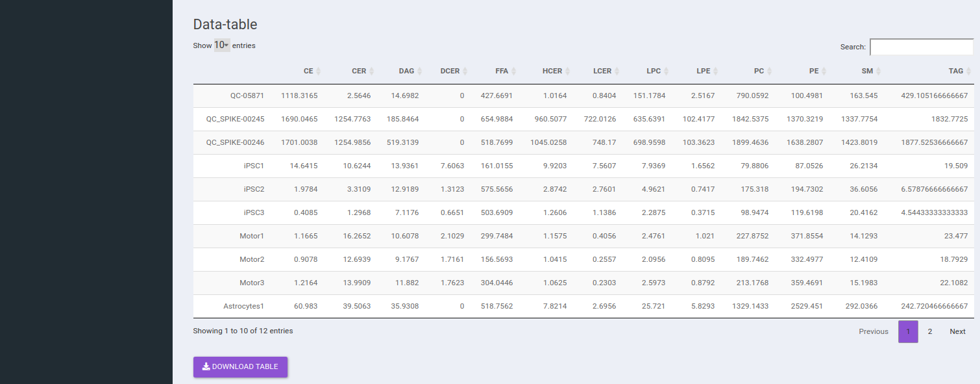Focus the Search input field

922,47
